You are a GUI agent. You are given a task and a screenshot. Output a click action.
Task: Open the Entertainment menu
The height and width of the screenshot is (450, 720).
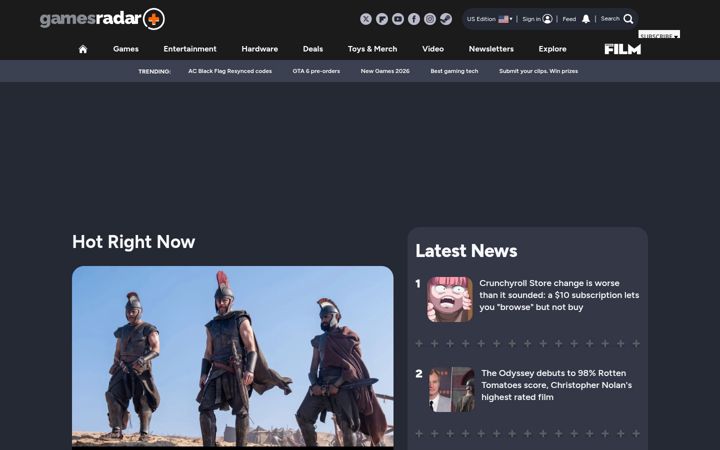pyautogui.click(x=190, y=49)
